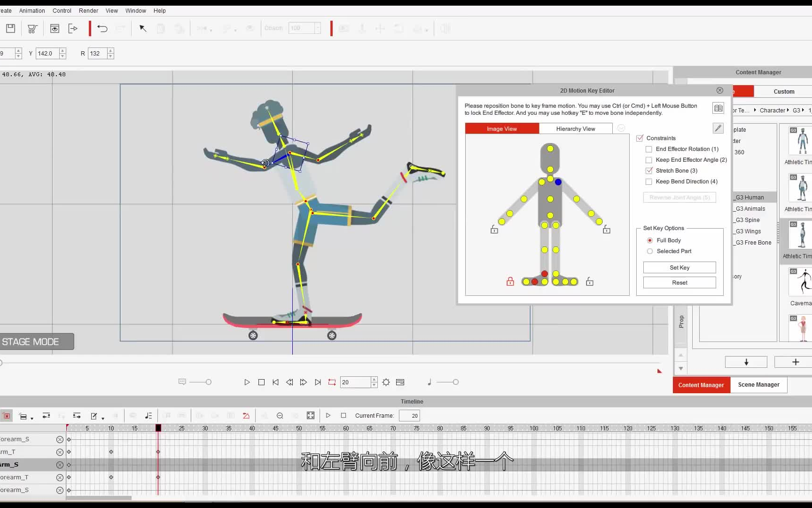Enable the End Effector Rotation constraint
Screen dimensions: 812x508
(x=648, y=149)
